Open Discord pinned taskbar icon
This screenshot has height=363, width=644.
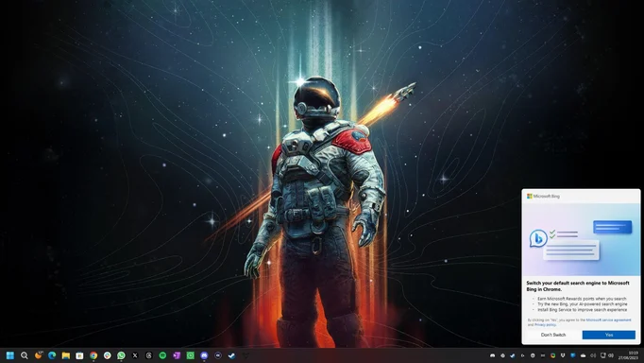click(204, 355)
